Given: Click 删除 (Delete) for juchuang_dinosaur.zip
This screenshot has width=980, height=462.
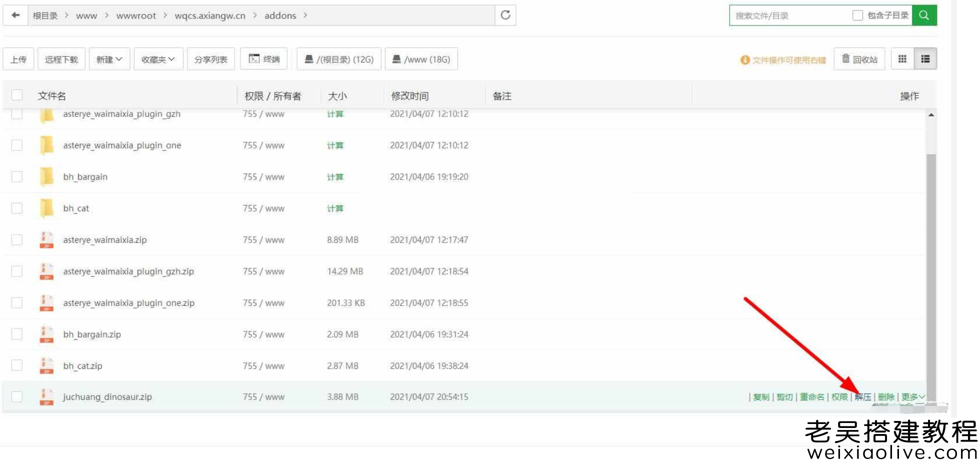Looking at the screenshot, I should click(886, 397).
